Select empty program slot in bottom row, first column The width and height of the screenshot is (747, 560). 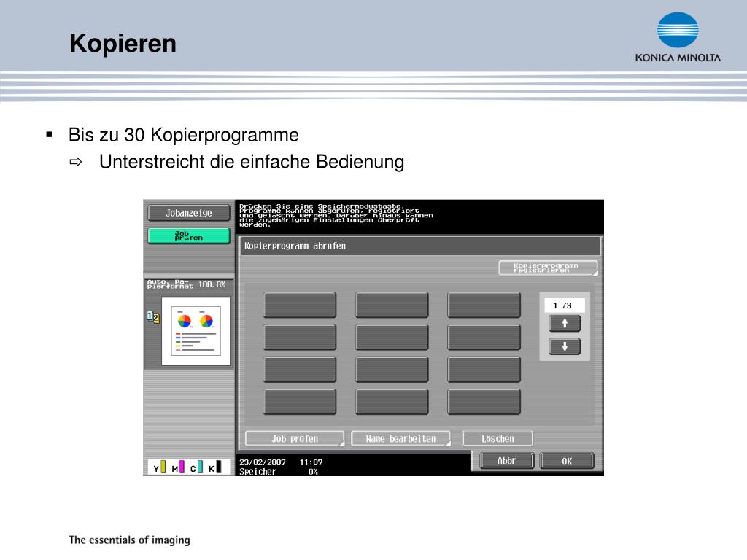point(300,402)
